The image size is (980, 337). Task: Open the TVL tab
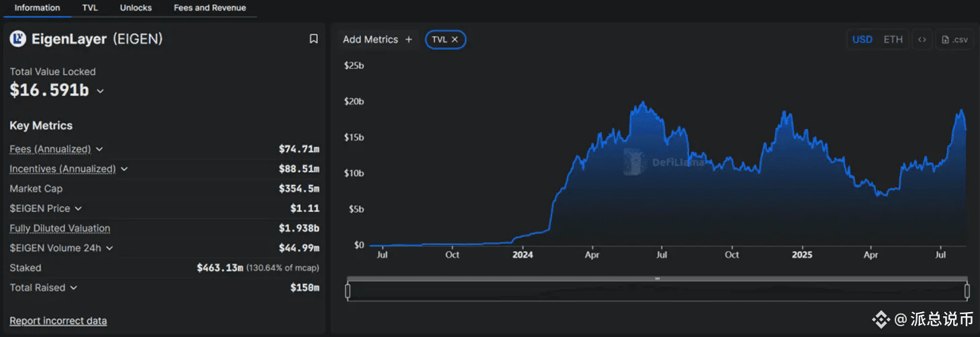(x=90, y=8)
